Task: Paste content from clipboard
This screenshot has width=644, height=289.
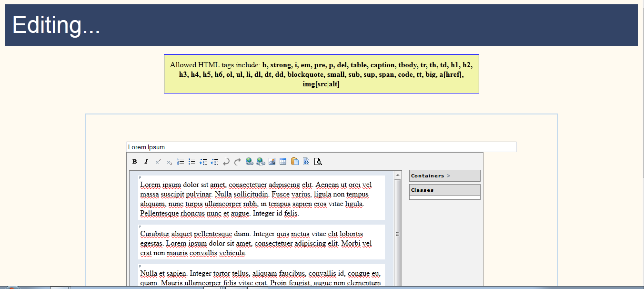Action: pos(294,161)
